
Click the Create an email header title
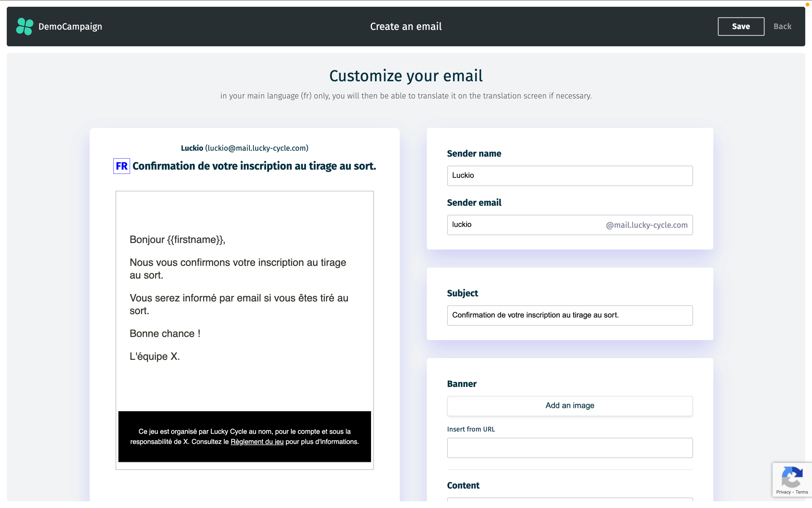(x=406, y=26)
